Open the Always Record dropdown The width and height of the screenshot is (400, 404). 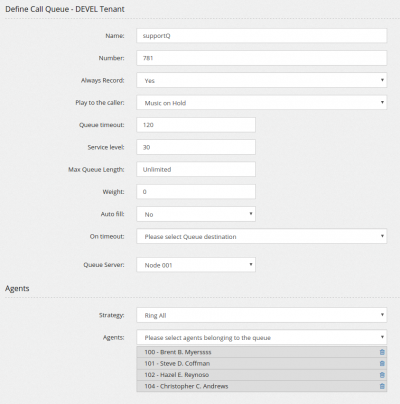pos(262,80)
